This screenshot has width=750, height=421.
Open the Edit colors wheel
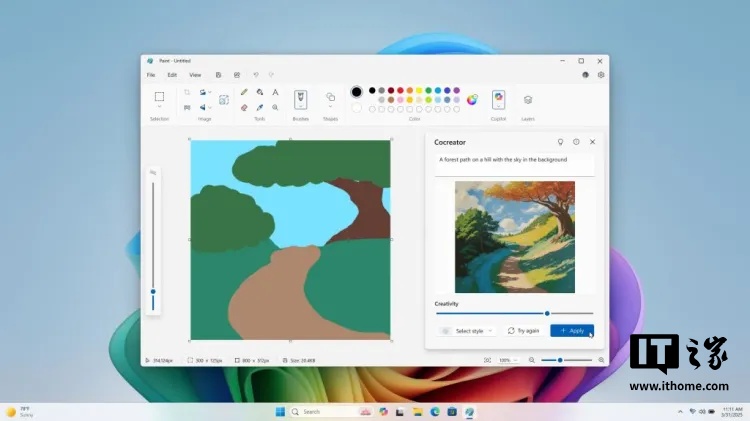472,99
